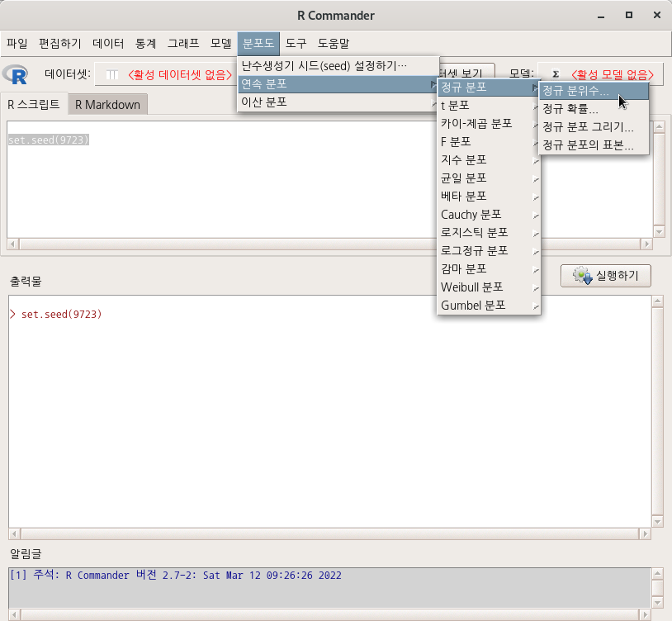Image resolution: width=672 pixels, height=621 pixels.
Task: Click the script editor scroll left arrow
Action: (13, 244)
